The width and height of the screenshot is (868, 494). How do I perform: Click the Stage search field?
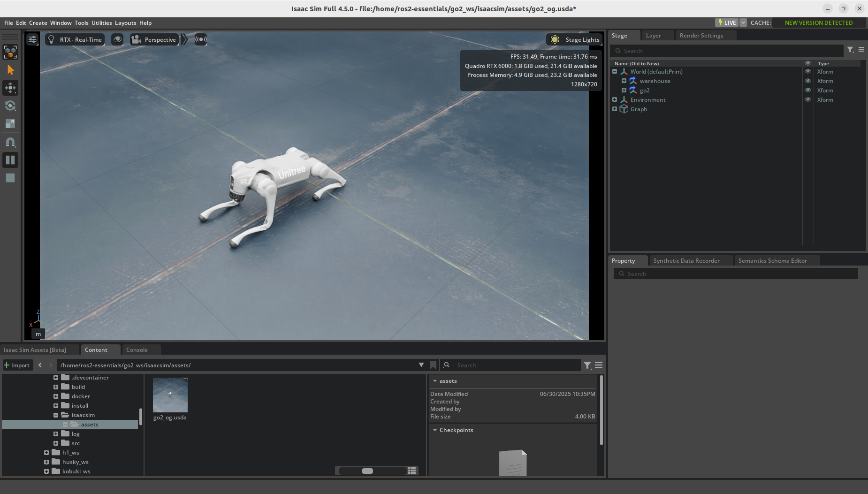point(726,51)
